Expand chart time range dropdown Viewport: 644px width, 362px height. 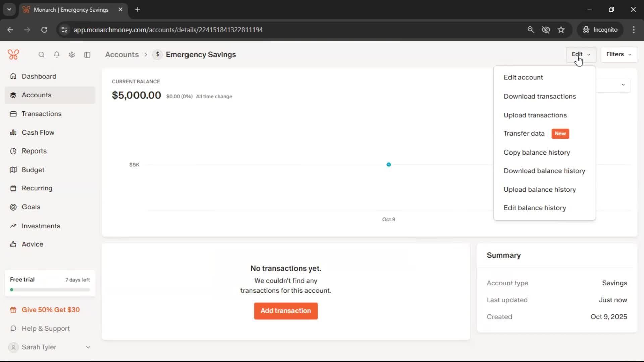[x=623, y=85]
